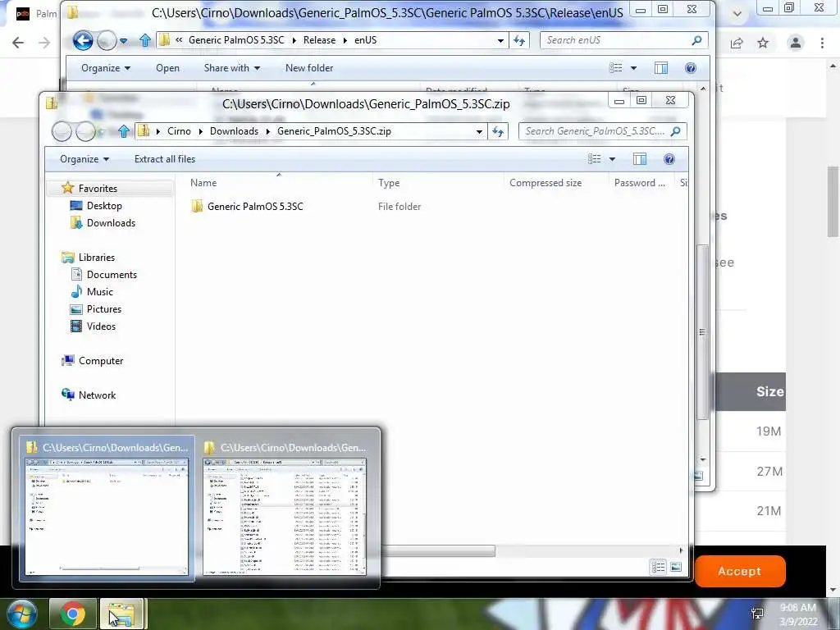The width and height of the screenshot is (840, 630).
Task: Open view options arrow in zip window
Action: click(612, 159)
